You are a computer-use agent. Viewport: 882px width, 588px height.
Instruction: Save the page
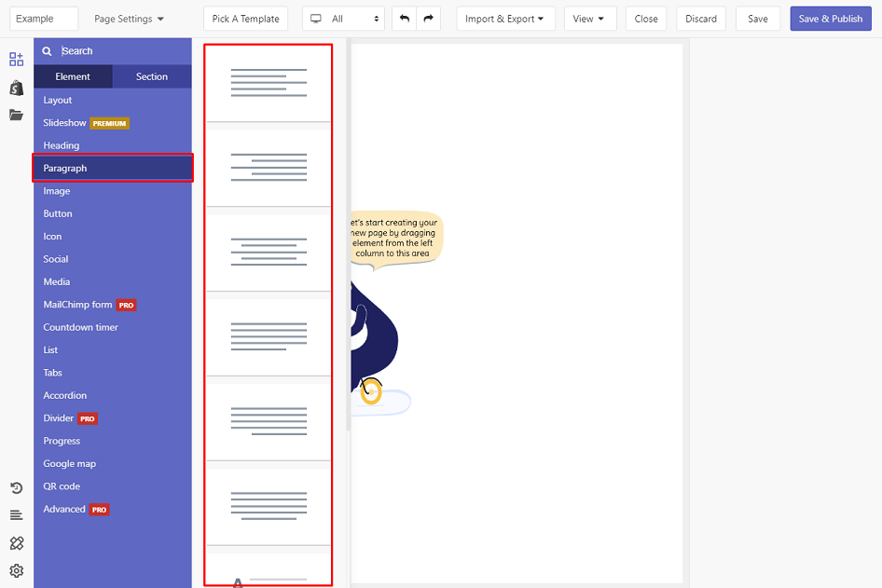(758, 19)
